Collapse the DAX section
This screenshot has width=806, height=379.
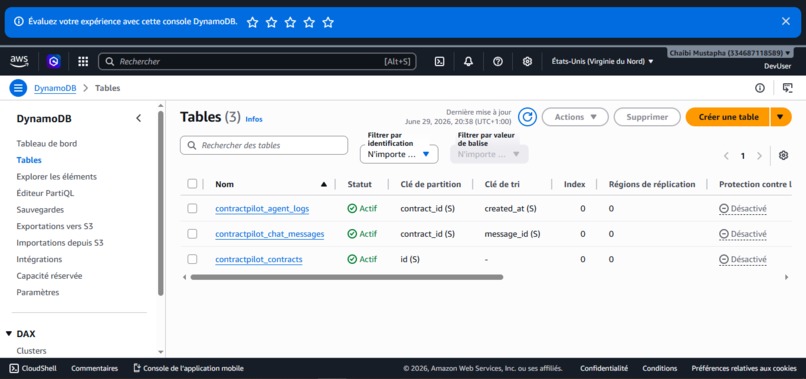(9, 334)
